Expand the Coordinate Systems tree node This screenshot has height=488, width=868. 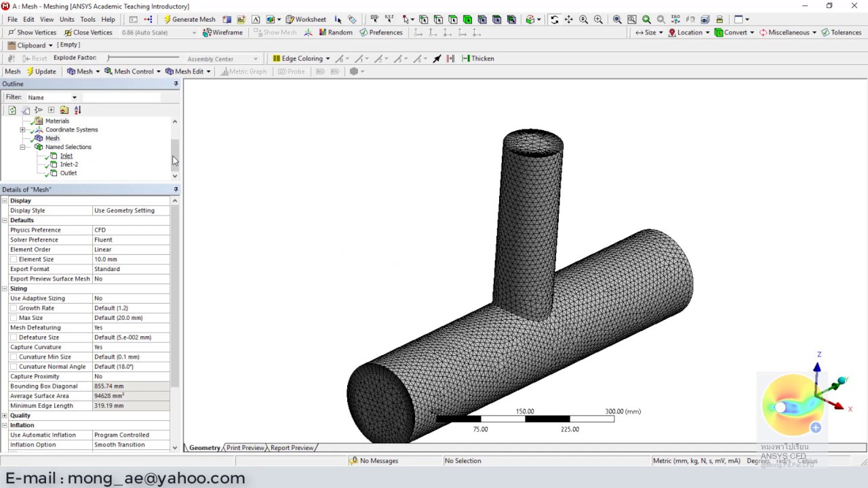pos(22,129)
